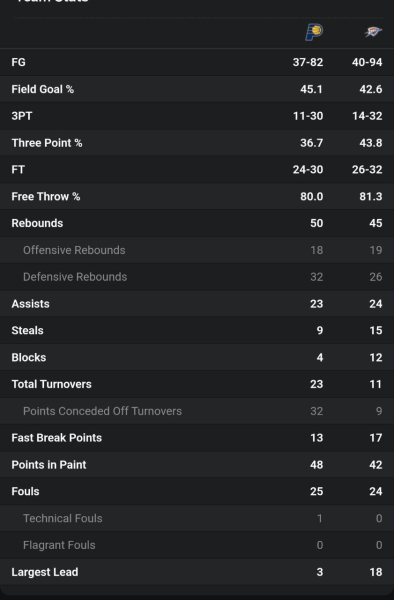Image resolution: width=394 pixels, height=600 pixels.
Task: Click the Technical Fouls sub-row
Action: pyautogui.click(x=197, y=518)
